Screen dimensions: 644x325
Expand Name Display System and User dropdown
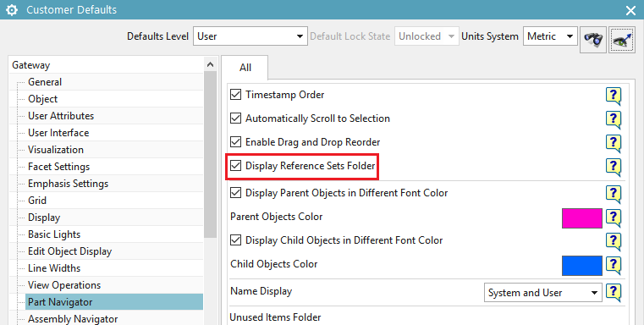point(543,293)
